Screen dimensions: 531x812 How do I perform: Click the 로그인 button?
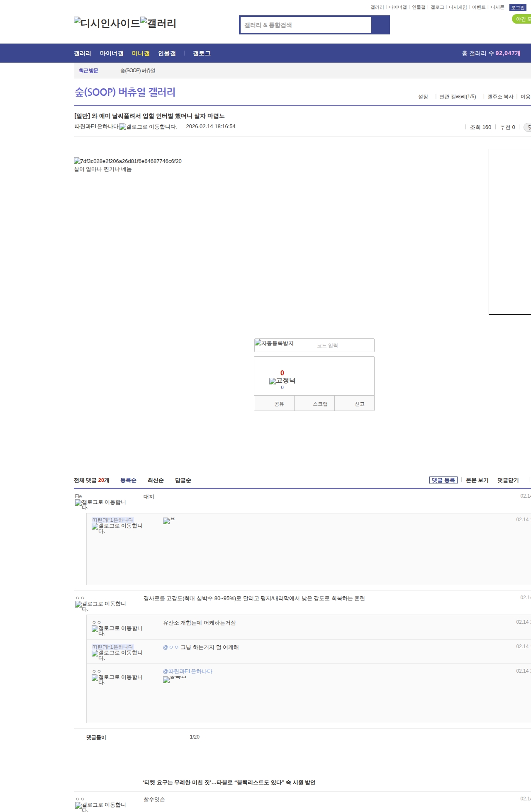point(518,7)
